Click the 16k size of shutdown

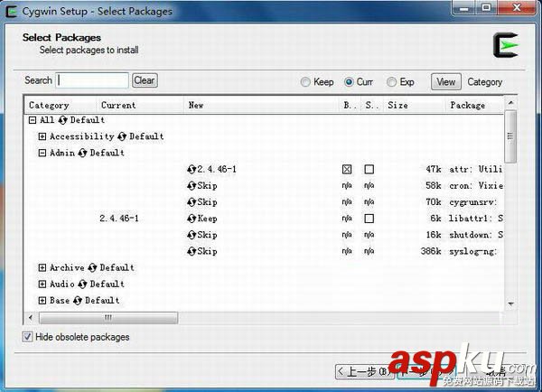(434, 235)
